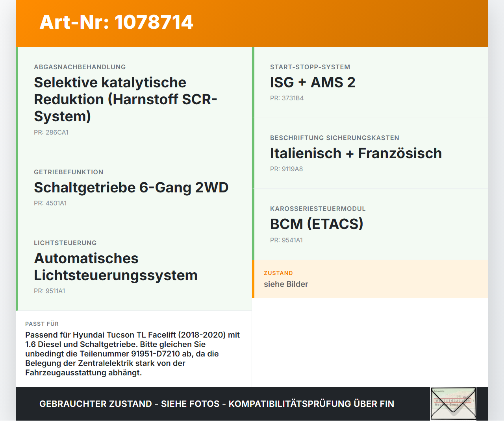
Task: Click the 'PASST FÜR' label
Action: [42, 324]
